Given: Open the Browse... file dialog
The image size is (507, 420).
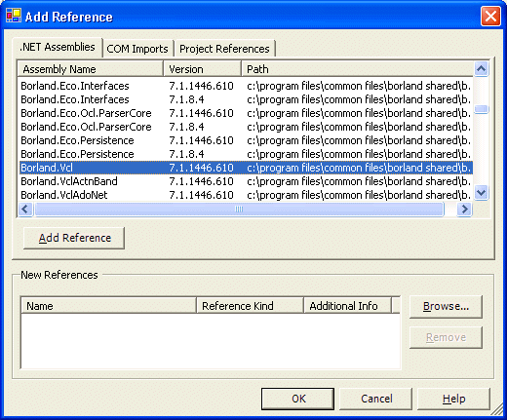Looking at the screenshot, I should pos(446,307).
